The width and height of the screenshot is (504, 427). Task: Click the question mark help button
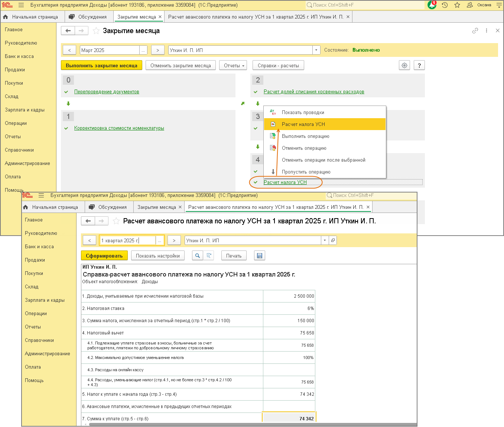[419, 65]
